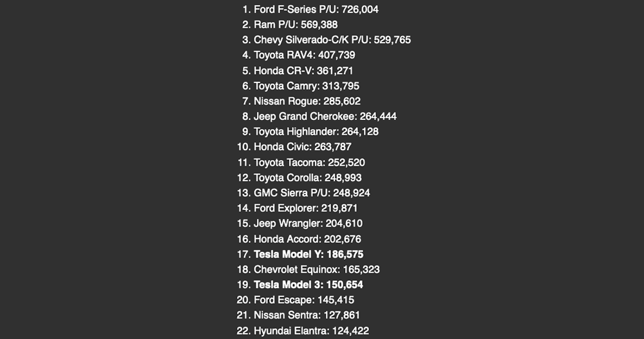Select the Honda Civic list item
644x339 pixels.
pos(302,147)
